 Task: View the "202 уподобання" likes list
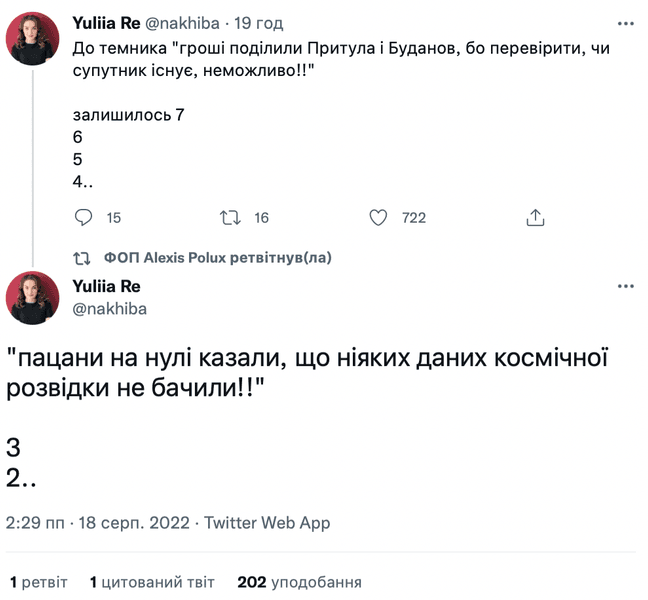tap(299, 582)
